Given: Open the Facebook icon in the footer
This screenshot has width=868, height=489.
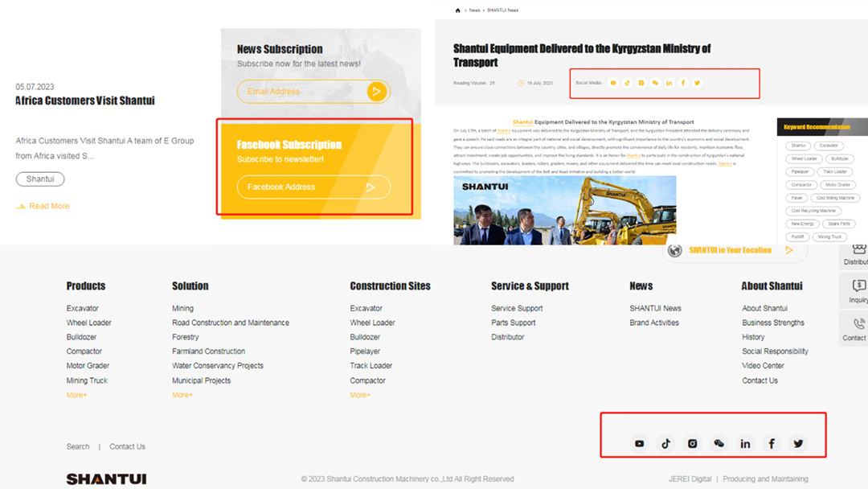Looking at the screenshot, I should (x=772, y=444).
